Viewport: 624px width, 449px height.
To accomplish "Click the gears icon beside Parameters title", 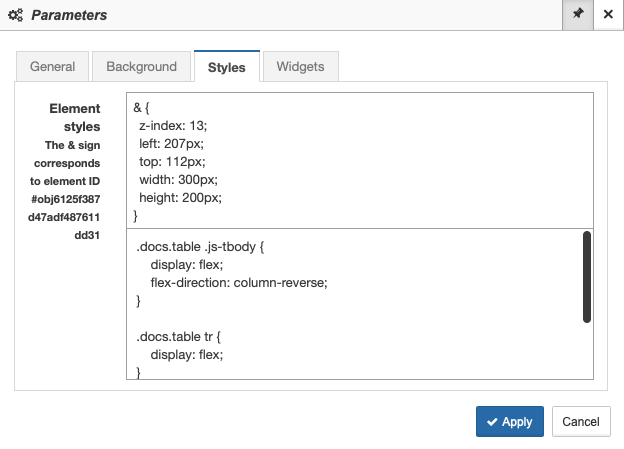I will coord(16,15).
